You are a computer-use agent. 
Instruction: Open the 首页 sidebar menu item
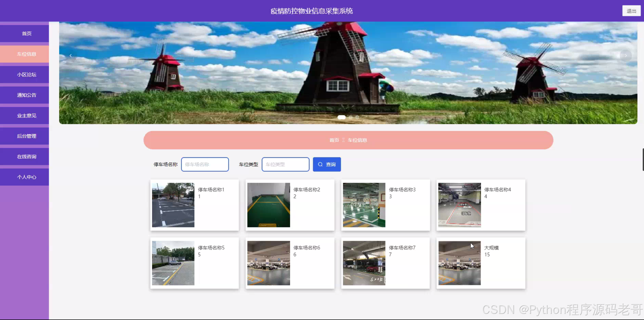point(27,34)
